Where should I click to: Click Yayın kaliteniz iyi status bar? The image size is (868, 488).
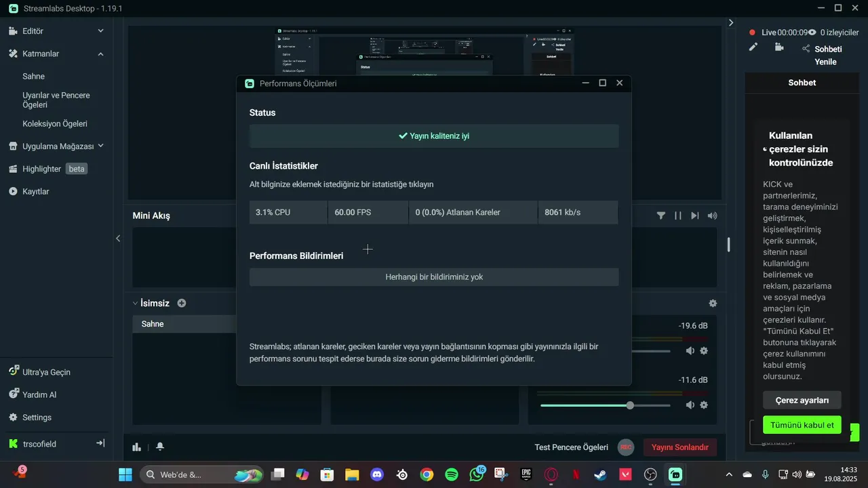coord(434,136)
